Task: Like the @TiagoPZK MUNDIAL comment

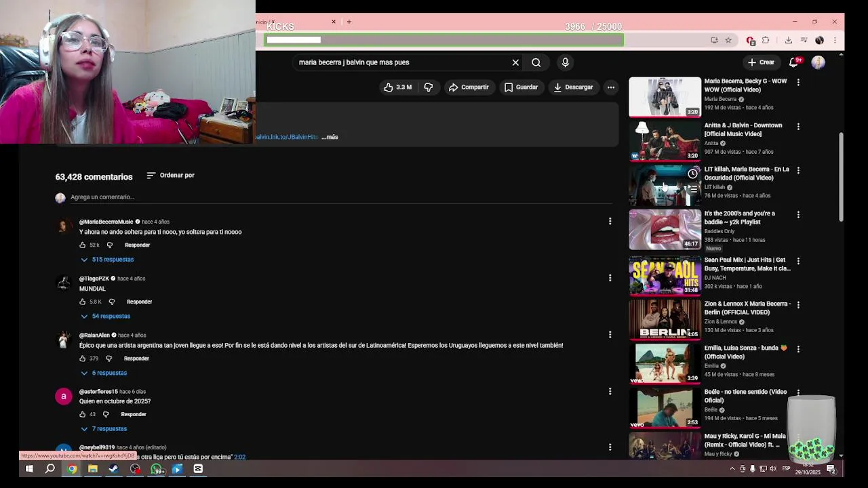Action: (83, 302)
